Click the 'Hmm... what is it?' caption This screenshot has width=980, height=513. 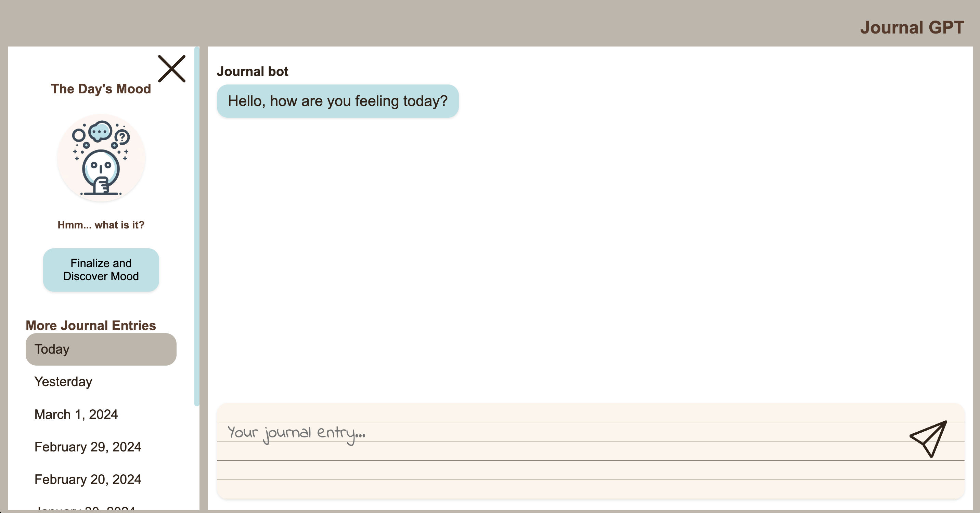[x=101, y=225]
